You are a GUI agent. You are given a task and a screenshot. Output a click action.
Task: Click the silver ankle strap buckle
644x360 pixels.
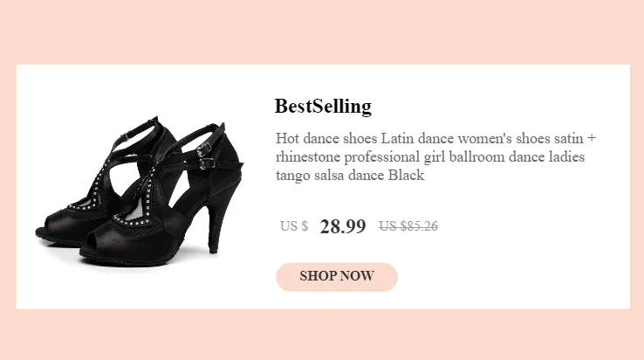pyautogui.click(x=206, y=162)
